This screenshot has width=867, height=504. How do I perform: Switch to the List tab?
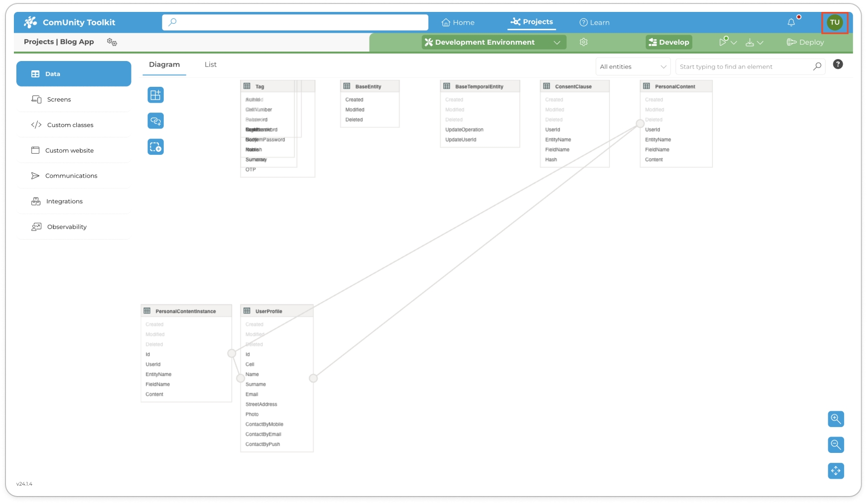210,64
